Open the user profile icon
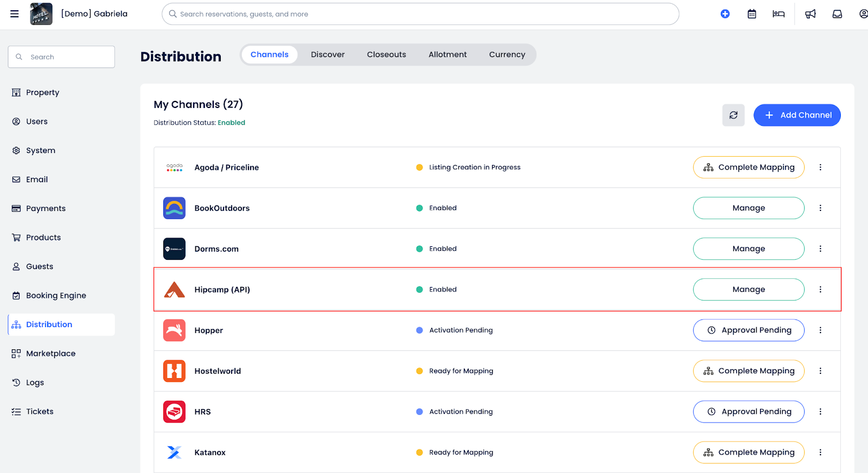This screenshot has width=868, height=473. tap(863, 14)
